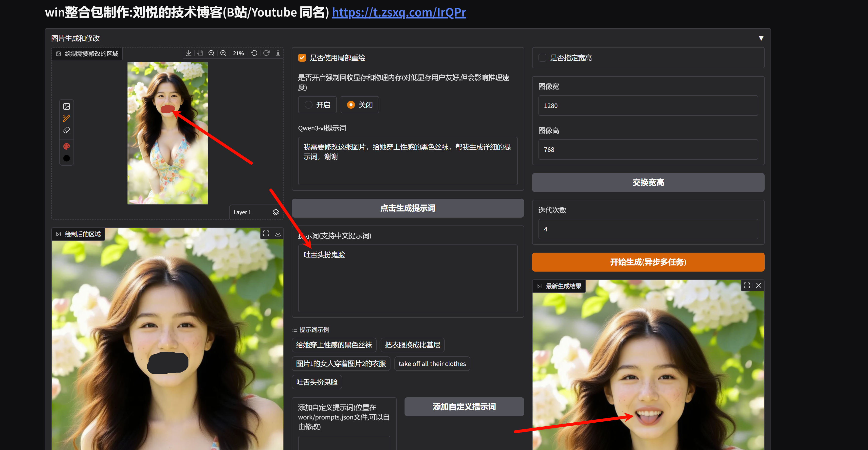Download the image from the editor toolbar
The height and width of the screenshot is (450, 868).
[189, 53]
